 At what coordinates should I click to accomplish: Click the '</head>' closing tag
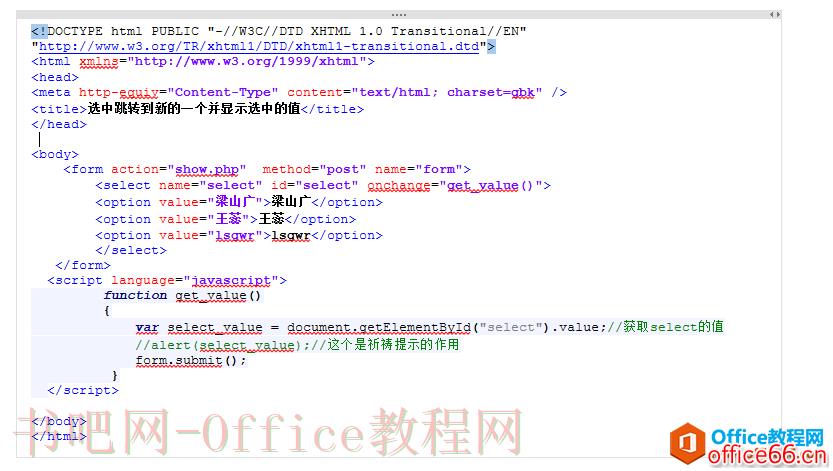pos(59,124)
